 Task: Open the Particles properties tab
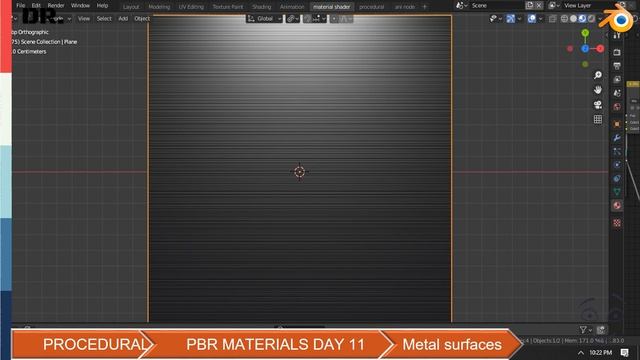pos(617,151)
